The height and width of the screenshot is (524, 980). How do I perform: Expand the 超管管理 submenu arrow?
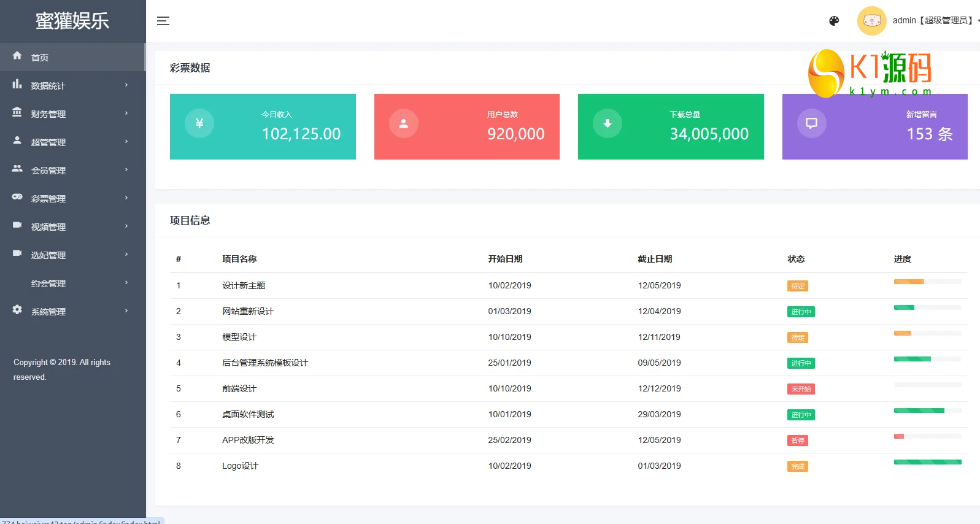(x=126, y=142)
